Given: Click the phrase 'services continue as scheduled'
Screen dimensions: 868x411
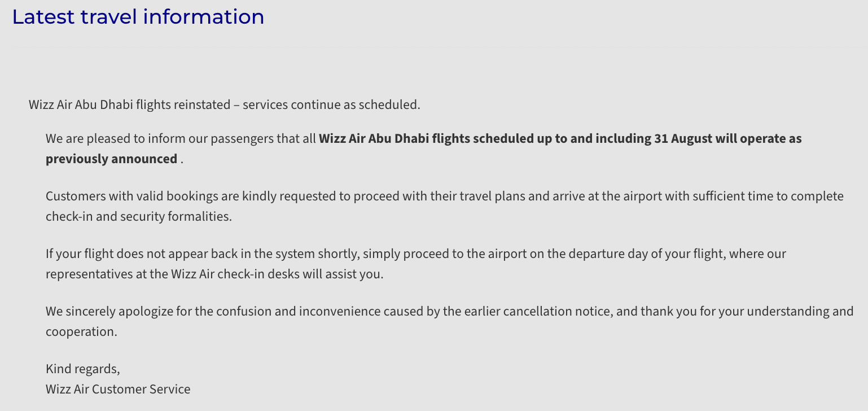Looking at the screenshot, I should (331, 105).
